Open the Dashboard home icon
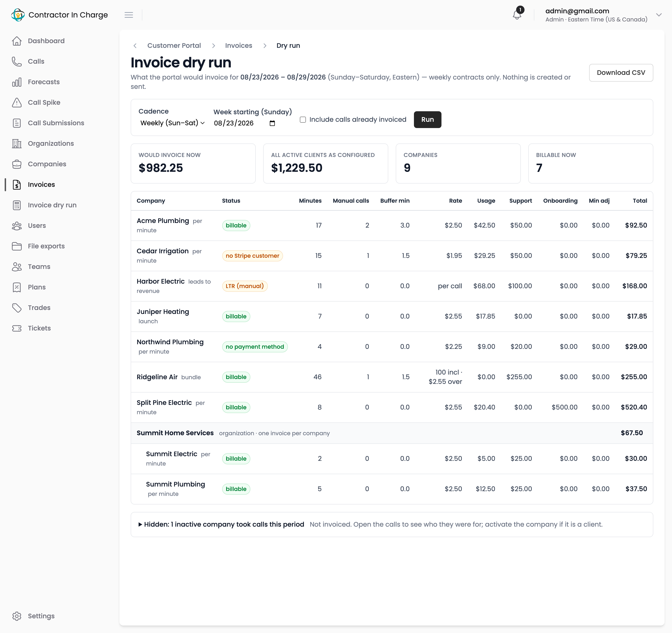Image resolution: width=672 pixels, height=633 pixels. pos(17,41)
